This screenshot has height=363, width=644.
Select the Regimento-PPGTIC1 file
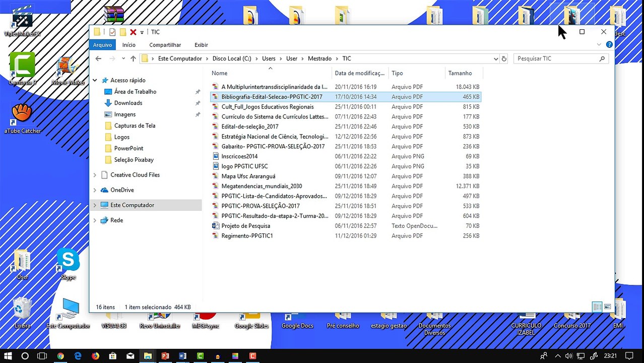pos(247,236)
